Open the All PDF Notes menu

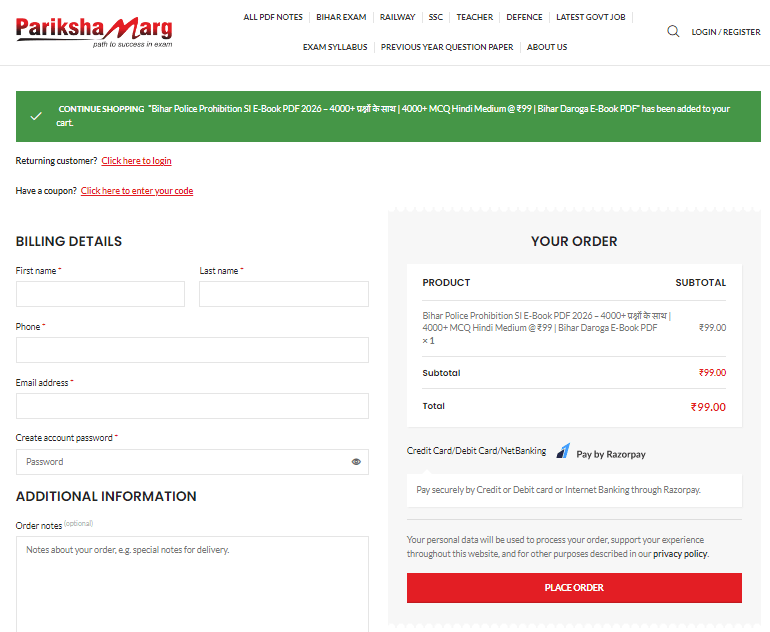[x=273, y=17]
